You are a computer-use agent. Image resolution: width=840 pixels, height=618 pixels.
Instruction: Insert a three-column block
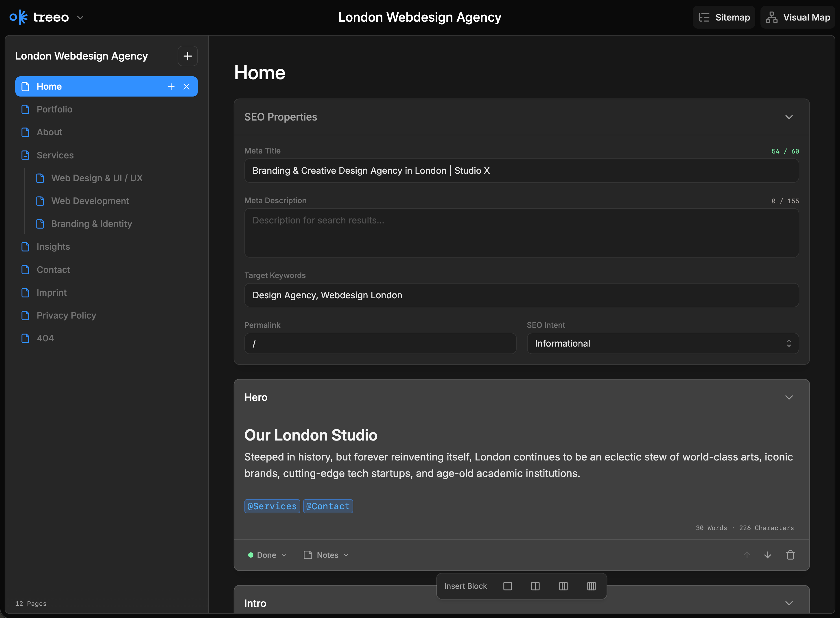coord(563,586)
